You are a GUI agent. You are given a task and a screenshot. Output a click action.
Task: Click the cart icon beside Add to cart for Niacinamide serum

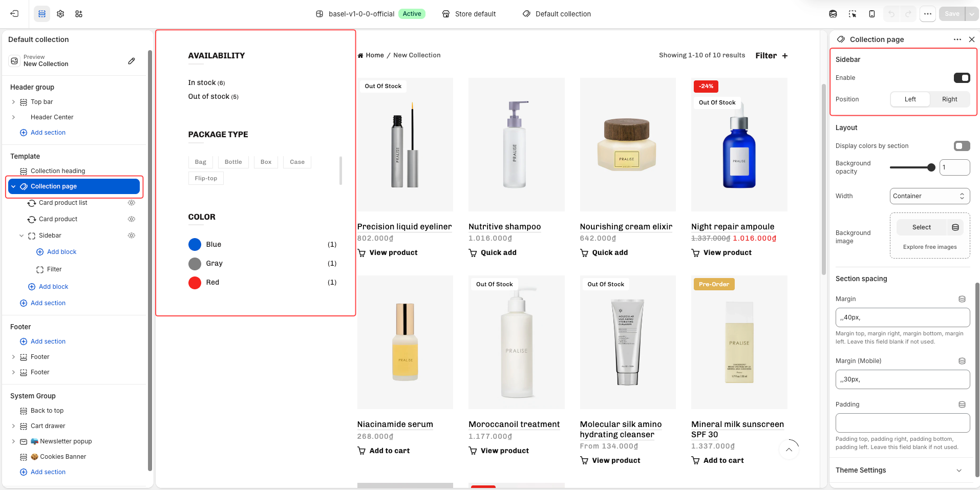tap(361, 451)
